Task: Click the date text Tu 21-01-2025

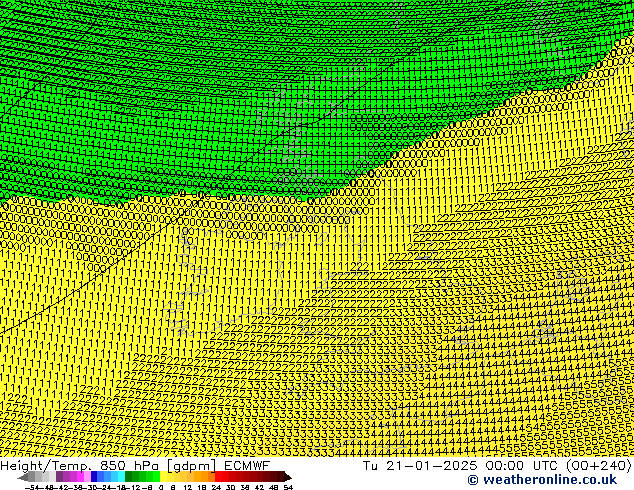Action: 420,465
